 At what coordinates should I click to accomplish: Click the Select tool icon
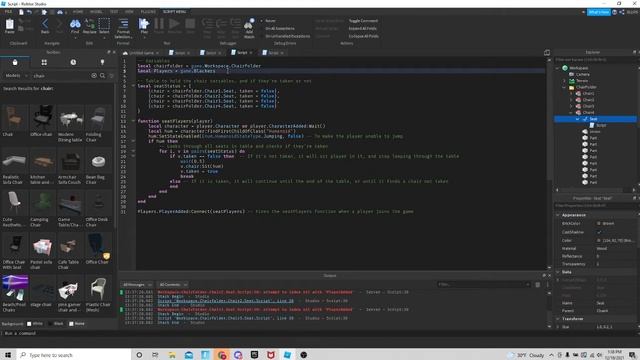pos(104,25)
